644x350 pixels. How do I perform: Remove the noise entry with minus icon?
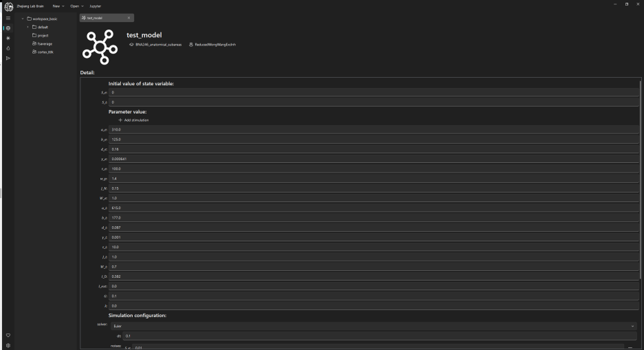(630, 347)
